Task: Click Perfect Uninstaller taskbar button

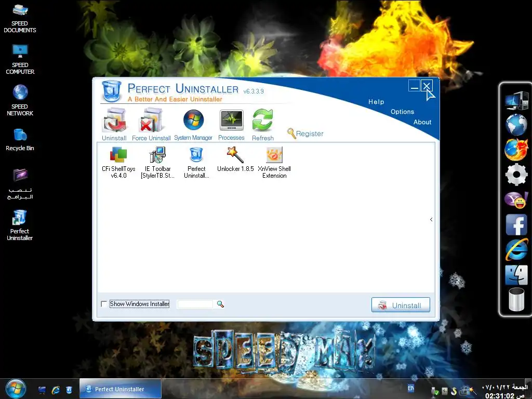Action: click(121, 389)
